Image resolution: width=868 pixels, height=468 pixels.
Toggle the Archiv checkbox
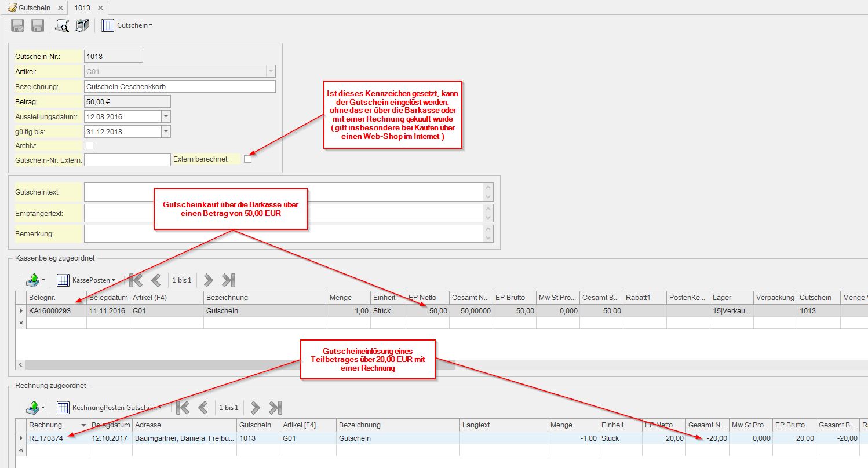(89, 146)
